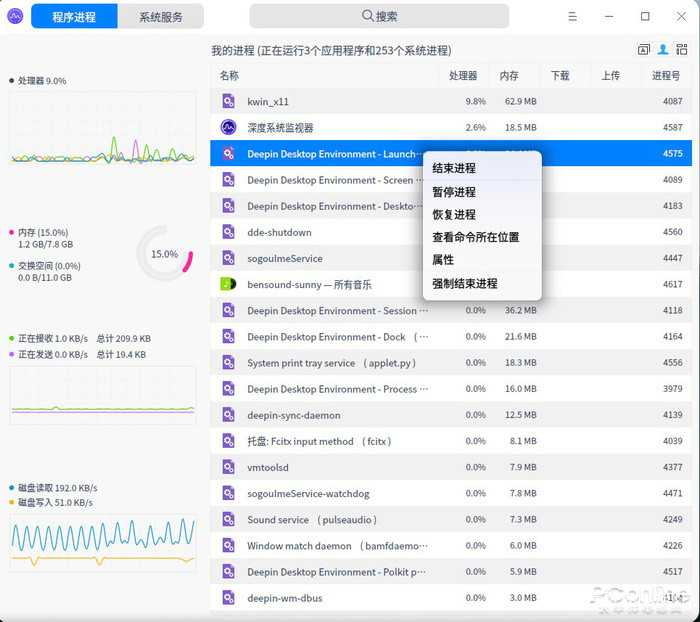Image resolution: width=700 pixels, height=622 pixels.
Task: Sort processes by the 处理器 column header
Action: coord(463,75)
